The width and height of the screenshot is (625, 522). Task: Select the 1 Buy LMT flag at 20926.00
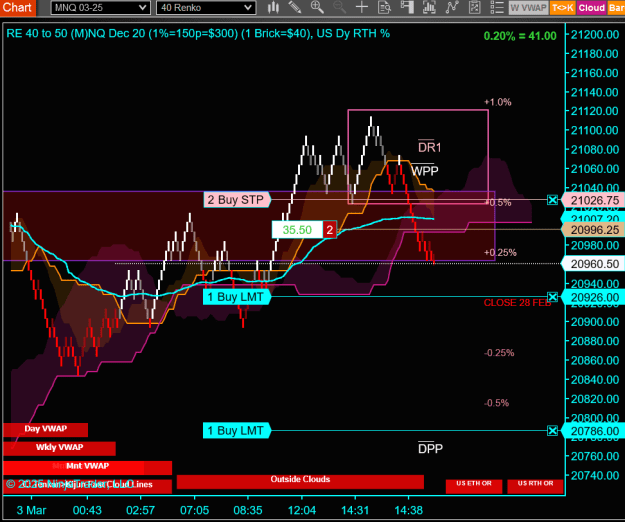237,297
